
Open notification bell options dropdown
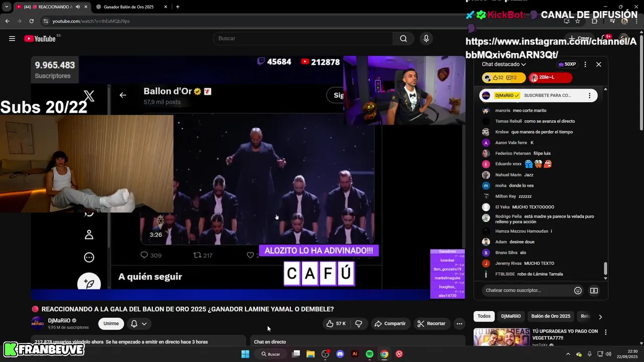click(139, 324)
